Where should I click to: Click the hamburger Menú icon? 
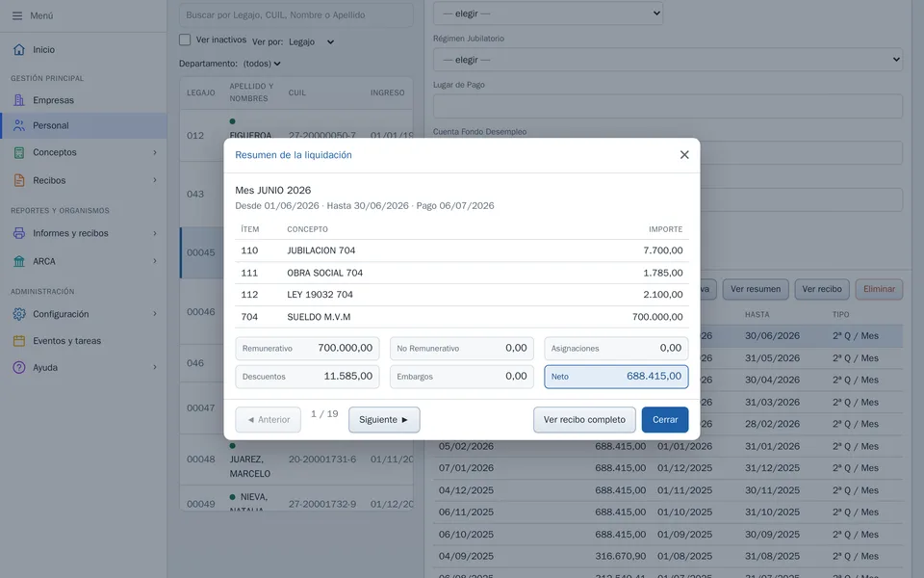[17, 16]
